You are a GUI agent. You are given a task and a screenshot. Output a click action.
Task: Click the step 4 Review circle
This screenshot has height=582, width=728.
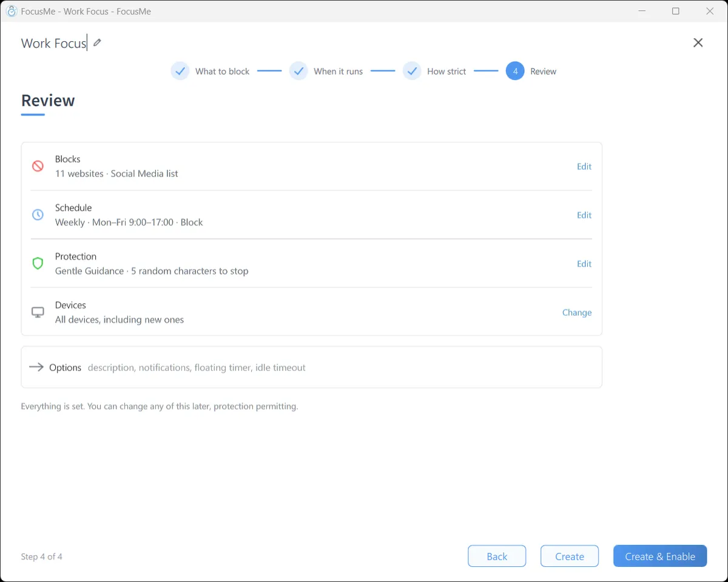[x=515, y=71]
